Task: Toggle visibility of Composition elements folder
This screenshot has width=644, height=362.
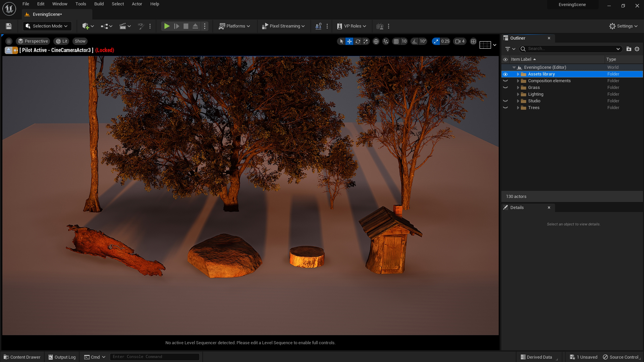Action: point(505,81)
